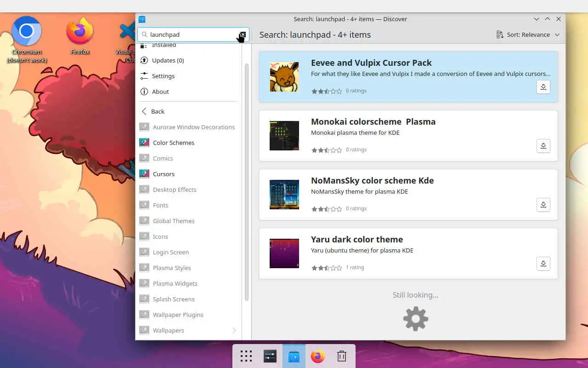Open Eevee and Vulpix Cursor Pack title
The height and width of the screenshot is (368, 588).
pyautogui.click(x=371, y=63)
